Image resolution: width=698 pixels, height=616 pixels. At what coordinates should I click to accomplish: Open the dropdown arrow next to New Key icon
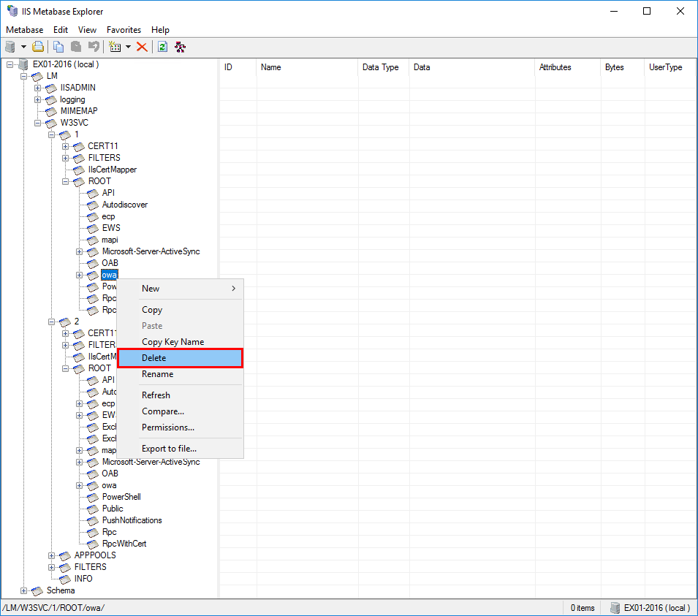coord(127,46)
